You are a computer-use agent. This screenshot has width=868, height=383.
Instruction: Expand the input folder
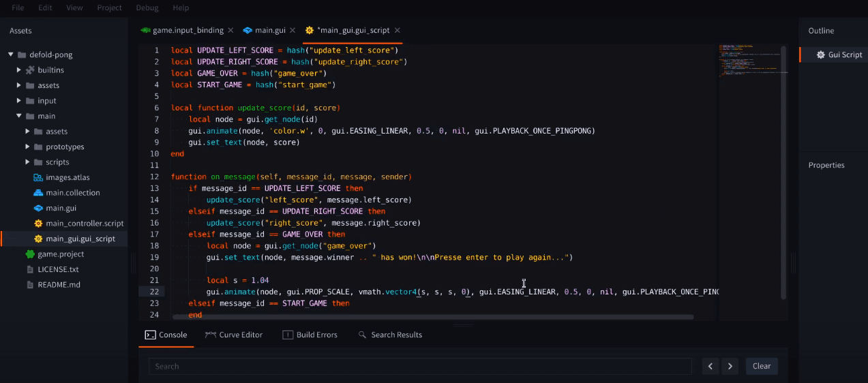tap(19, 101)
